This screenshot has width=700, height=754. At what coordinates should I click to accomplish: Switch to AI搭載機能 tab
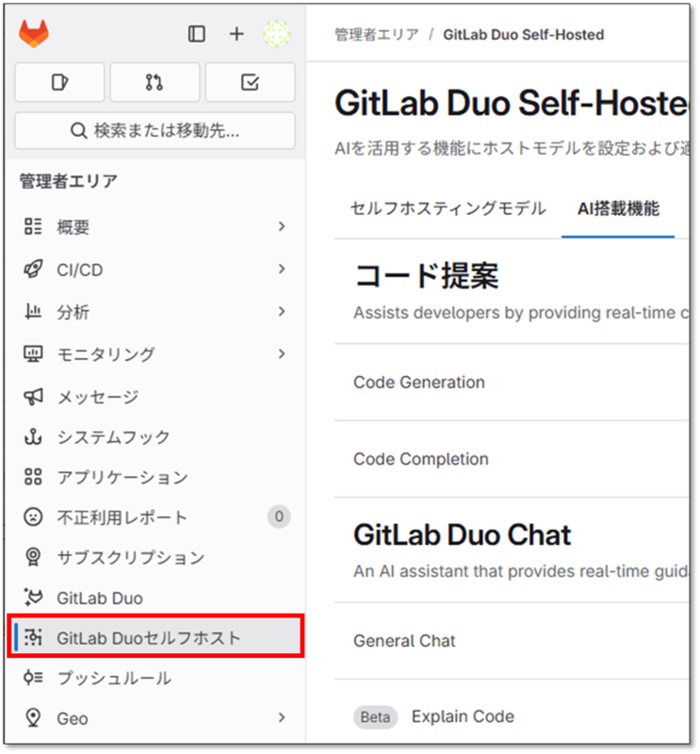(x=618, y=208)
